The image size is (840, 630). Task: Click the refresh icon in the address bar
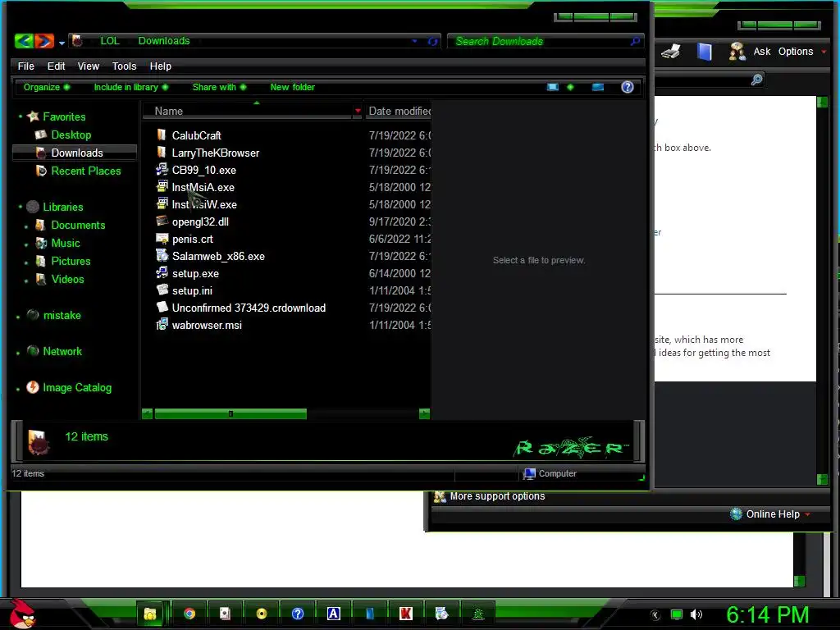[x=433, y=41]
